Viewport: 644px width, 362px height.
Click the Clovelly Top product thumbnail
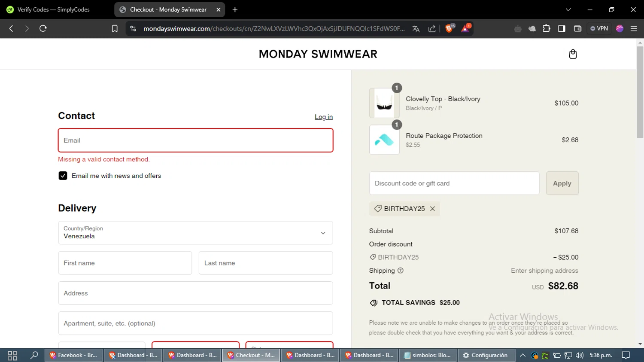click(384, 103)
